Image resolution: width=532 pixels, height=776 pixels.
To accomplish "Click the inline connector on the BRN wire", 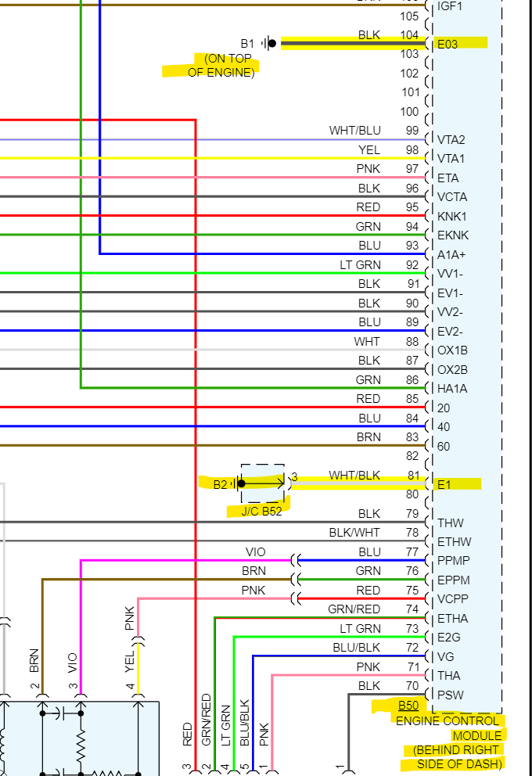I will (296, 579).
